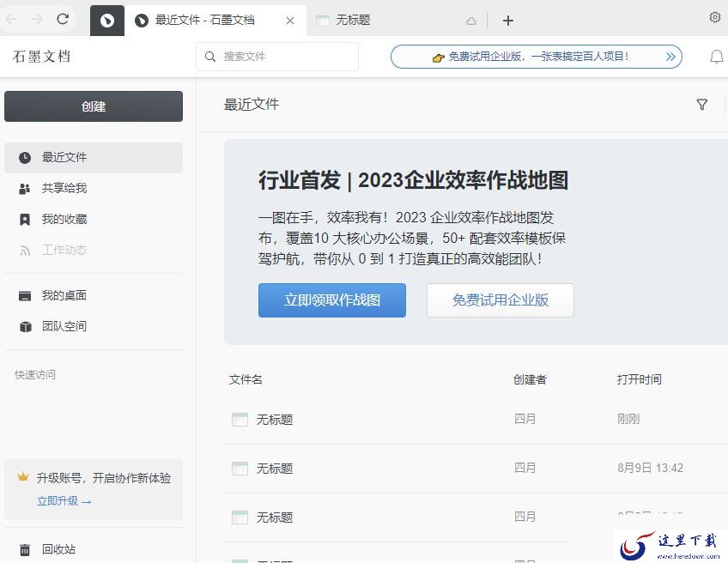Image resolution: width=728 pixels, height=563 pixels.
Task: Click 四月 creator of 8月9日 13:42 file
Action: click(x=525, y=468)
